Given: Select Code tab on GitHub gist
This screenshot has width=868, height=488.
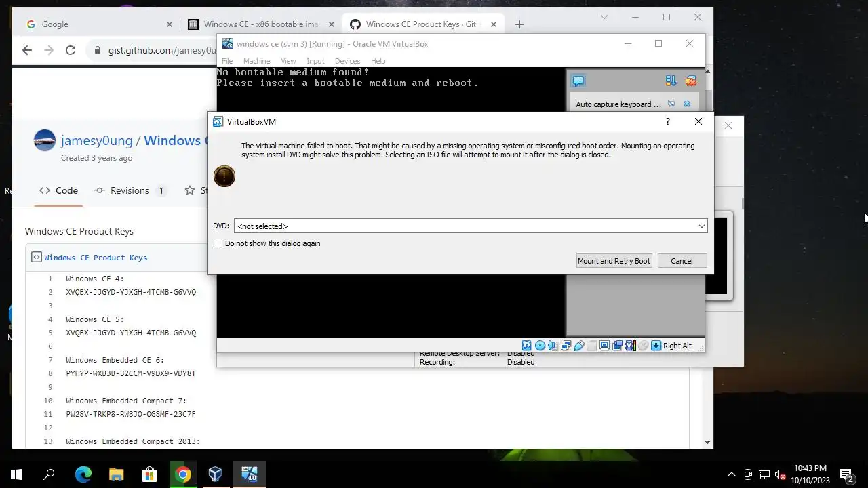Looking at the screenshot, I should click(x=58, y=190).
